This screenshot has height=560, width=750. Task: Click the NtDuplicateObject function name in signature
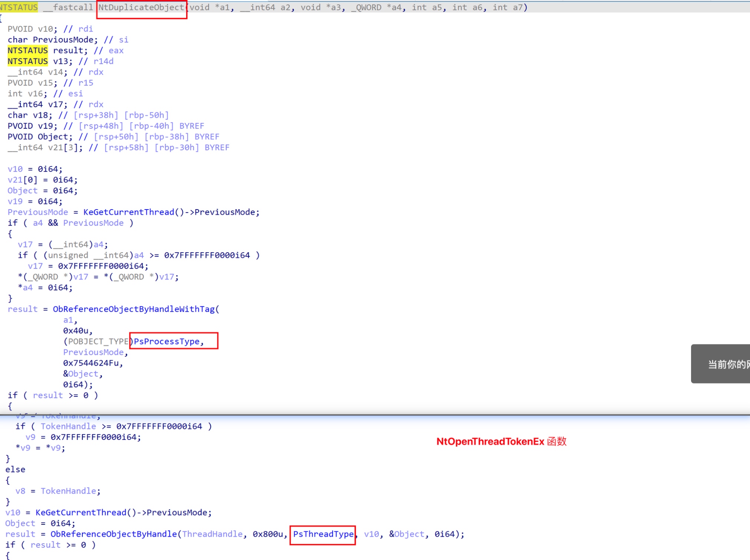click(141, 7)
